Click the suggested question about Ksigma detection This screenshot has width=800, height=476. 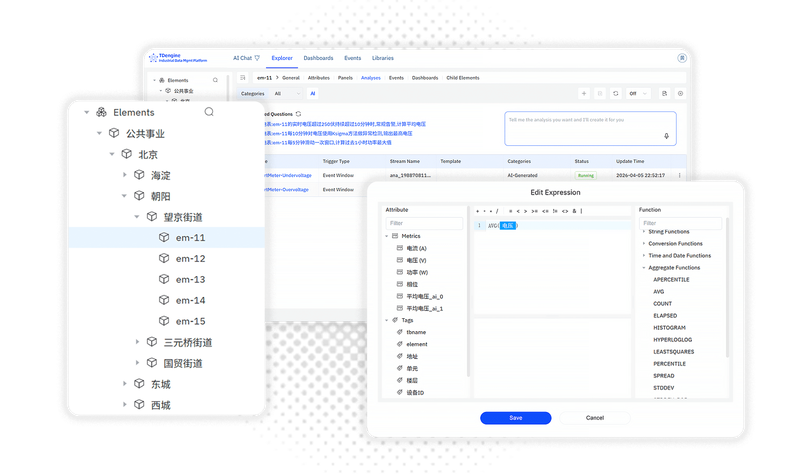[338, 133]
